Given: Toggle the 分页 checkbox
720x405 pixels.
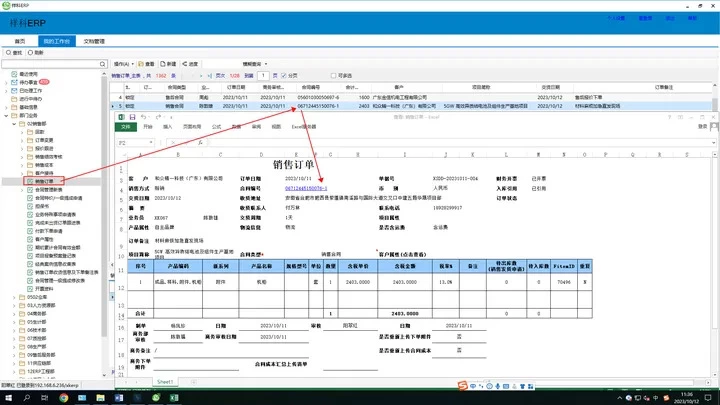Looking at the screenshot, I should click(285, 75).
